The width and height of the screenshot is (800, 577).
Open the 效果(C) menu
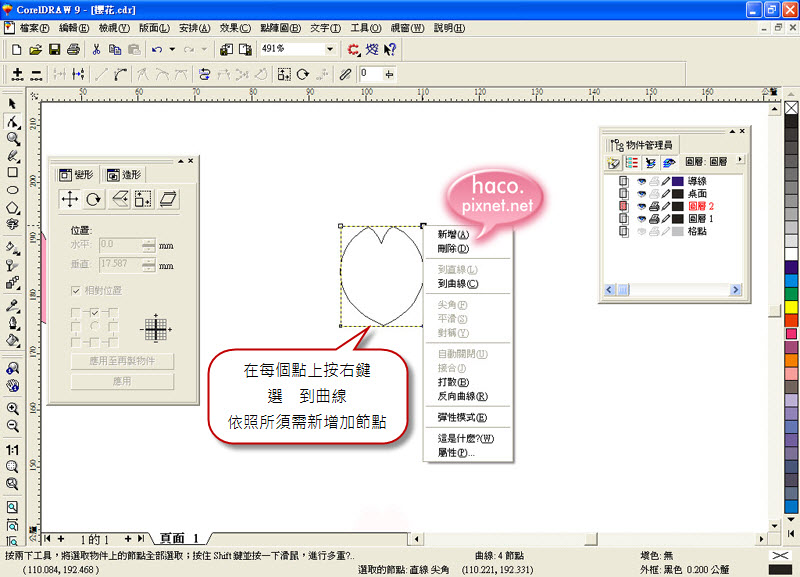235,28
